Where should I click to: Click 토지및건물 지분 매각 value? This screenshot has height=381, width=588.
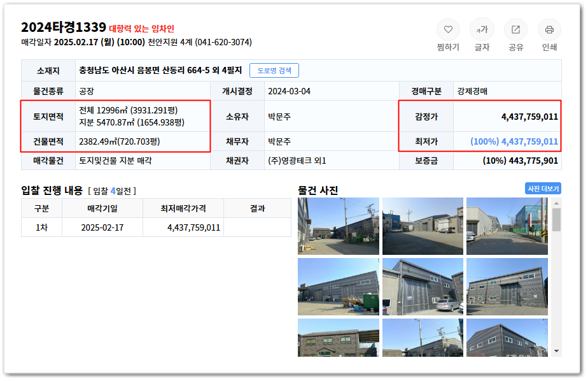click(x=115, y=161)
